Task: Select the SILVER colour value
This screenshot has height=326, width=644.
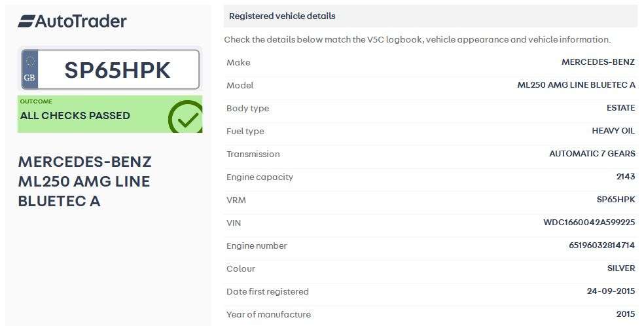Action: pos(620,268)
